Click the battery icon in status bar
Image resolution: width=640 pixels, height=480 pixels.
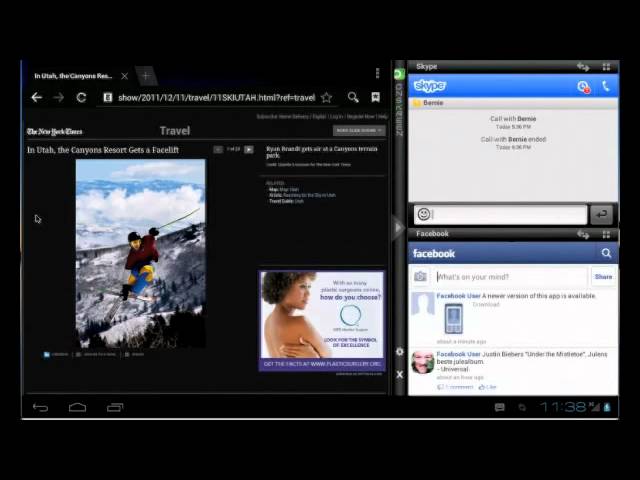(607, 407)
